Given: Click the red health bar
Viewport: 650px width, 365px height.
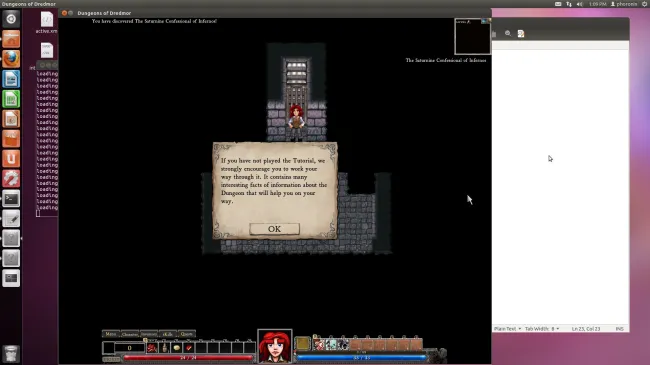Looking at the screenshot, I should [188, 358].
